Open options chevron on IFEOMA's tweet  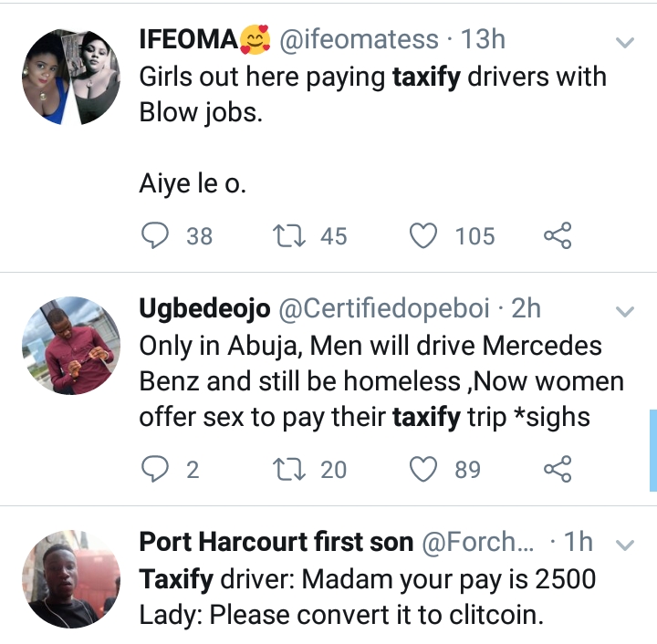tap(625, 43)
